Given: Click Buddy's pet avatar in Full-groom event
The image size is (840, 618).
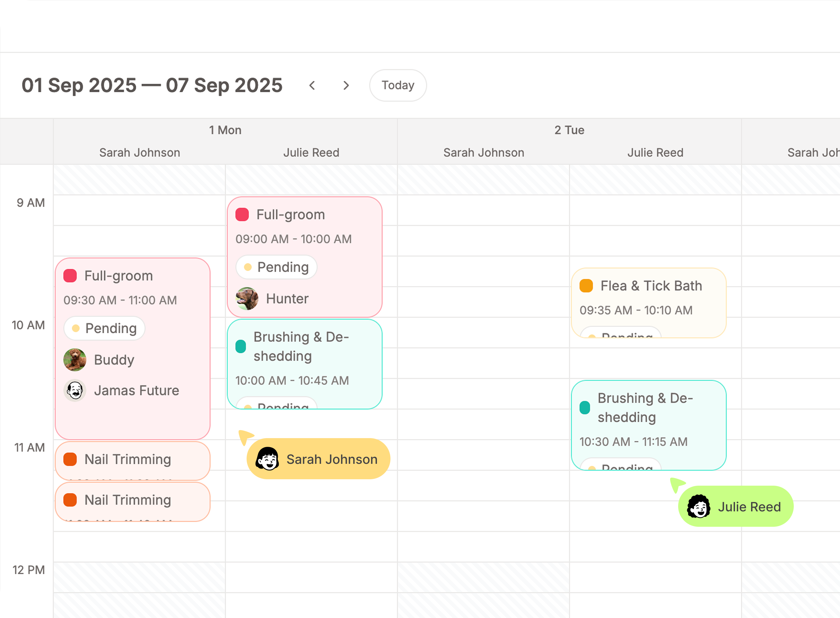Looking at the screenshot, I should click(x=75, y=359).
